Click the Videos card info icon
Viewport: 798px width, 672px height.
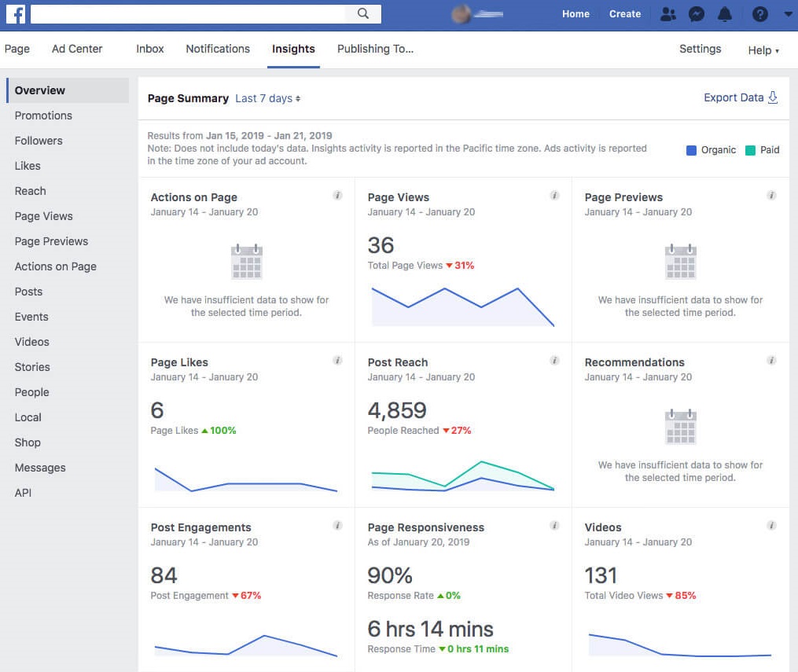point(771,525)
